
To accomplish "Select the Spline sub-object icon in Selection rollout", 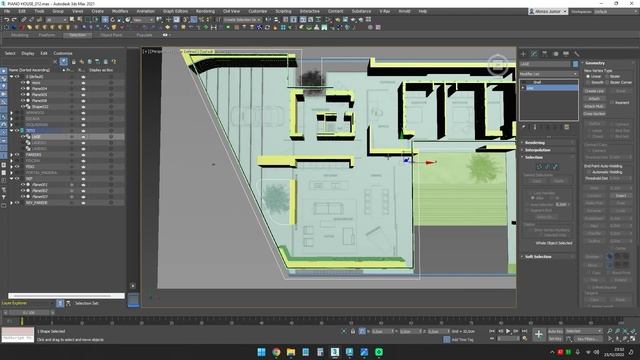I will 555,167.
